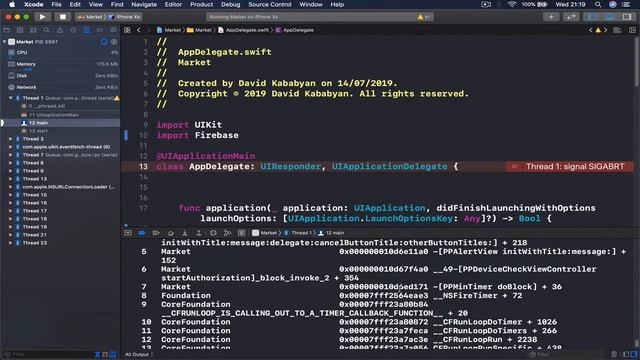Open the Editor menu
Image resolution: width=640 pixels, height=360 pixels.
173,4
